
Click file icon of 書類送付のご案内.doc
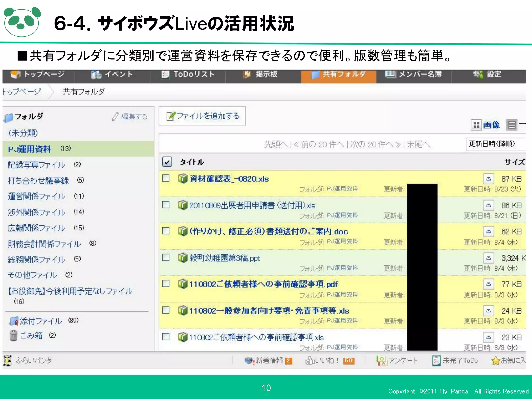pos(183,231)
